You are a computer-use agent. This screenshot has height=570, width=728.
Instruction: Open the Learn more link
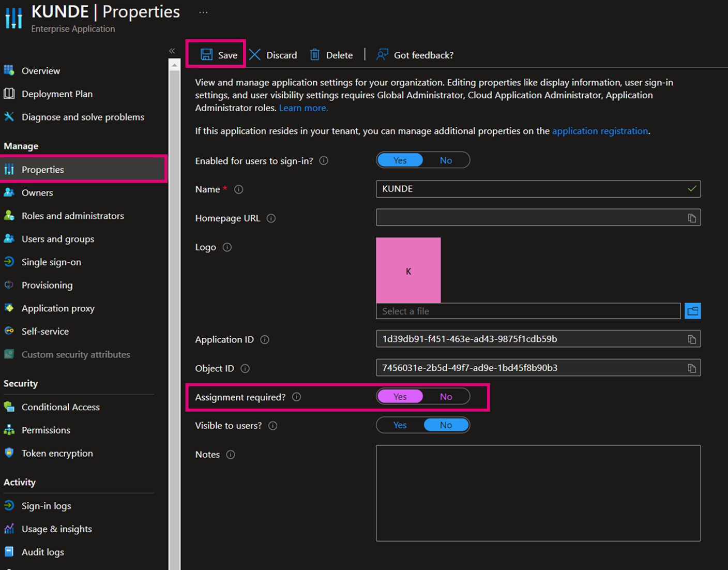(303, 108)
